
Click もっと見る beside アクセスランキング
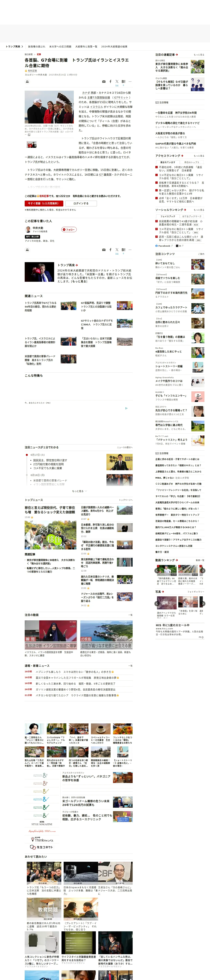199,156
